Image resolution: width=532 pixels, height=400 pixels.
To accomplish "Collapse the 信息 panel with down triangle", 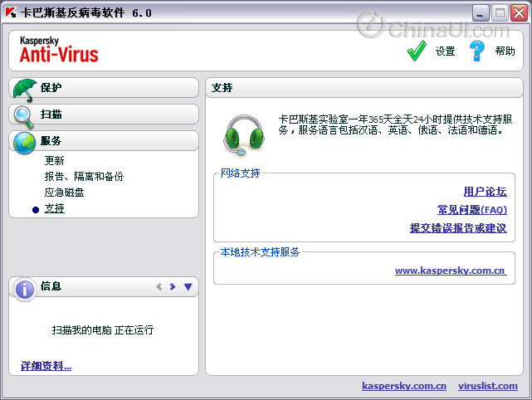I will tap(188, 286).
